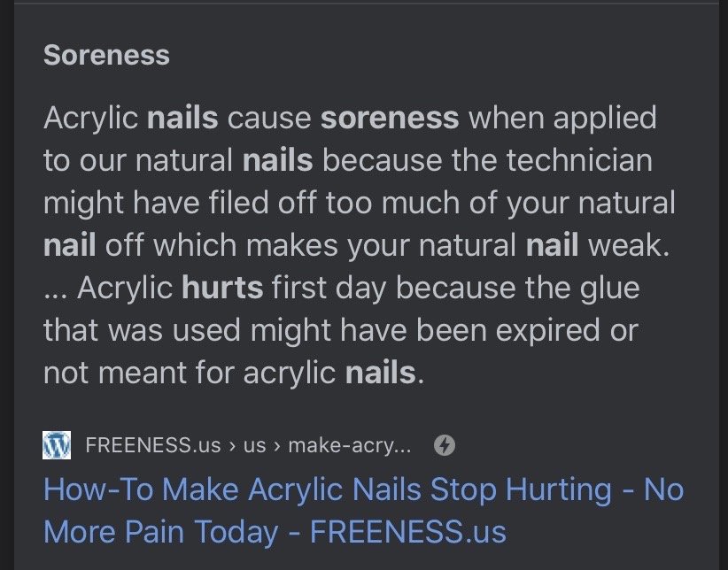Click 'More Pain Today - FREENESS.us' link line
The width and height of the screenshot is (728, 570).
point(275,532)
